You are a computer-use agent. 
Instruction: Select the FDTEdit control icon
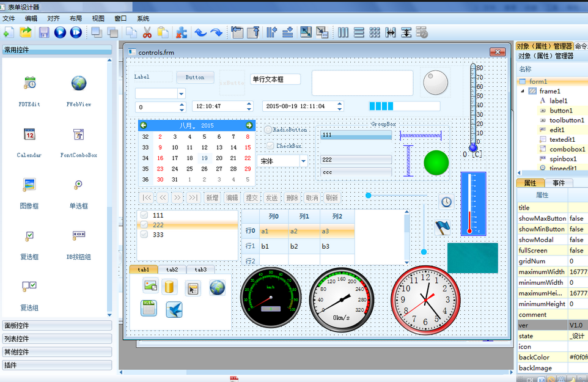29,83
